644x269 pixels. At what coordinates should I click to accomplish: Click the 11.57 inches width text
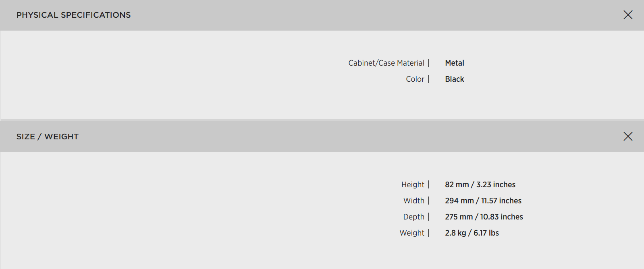pos(501,201)
